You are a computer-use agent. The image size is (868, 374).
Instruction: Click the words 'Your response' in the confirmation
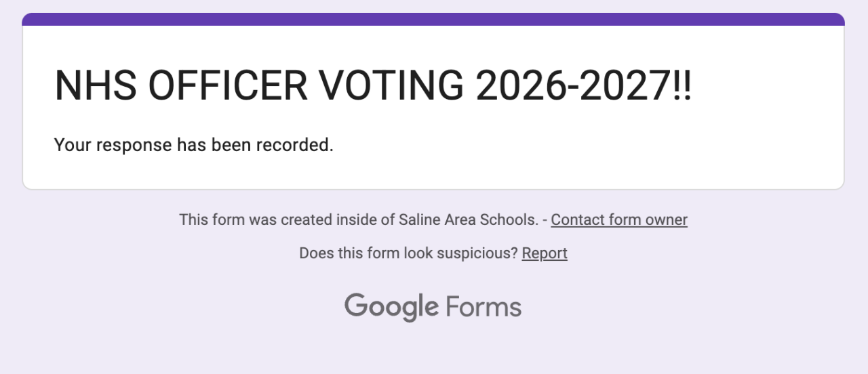click(113, 145)
